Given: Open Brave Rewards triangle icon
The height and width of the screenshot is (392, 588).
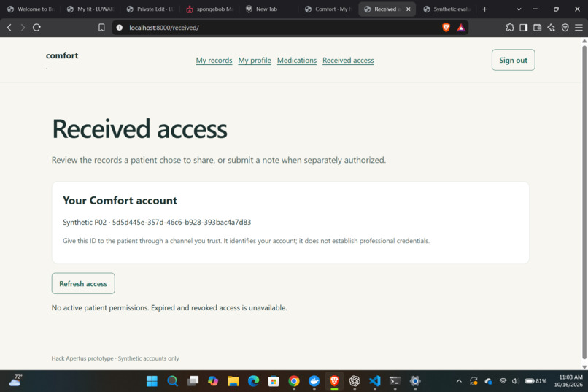Looking at the screenshot, I should (461, 28).
